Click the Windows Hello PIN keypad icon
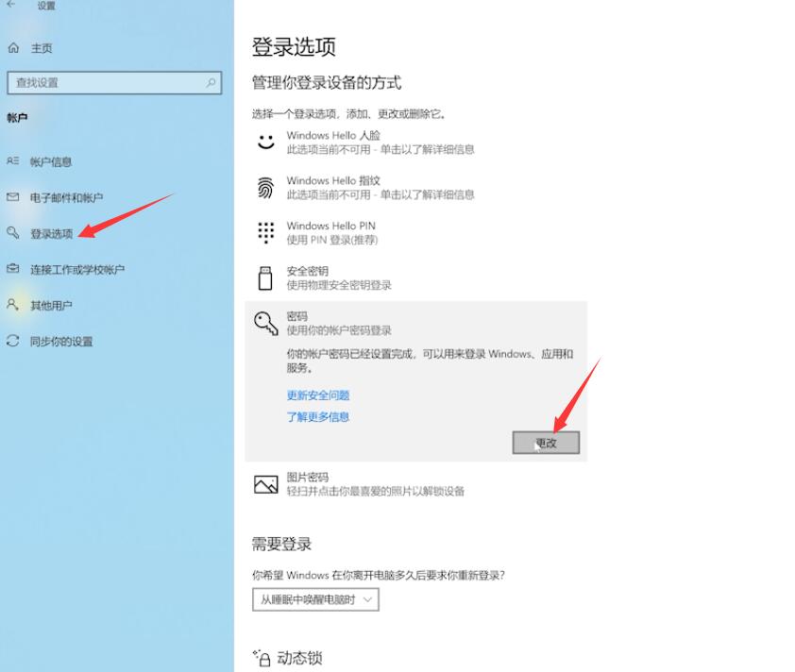Screen dimensions: 795x672 265,233
